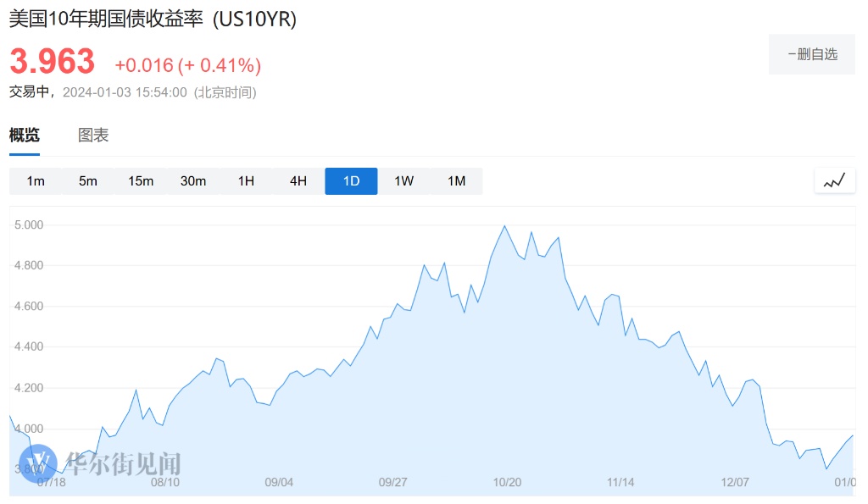Select the 1m interval
The height and width of the screenshot is (504, 868).
(x=36, y=181)
